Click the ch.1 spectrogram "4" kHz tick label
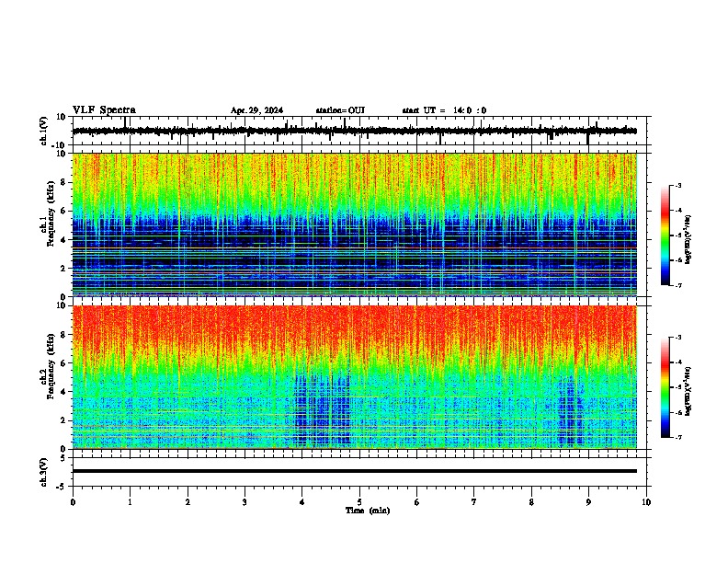Screen dimensions: 728x563 63,240
